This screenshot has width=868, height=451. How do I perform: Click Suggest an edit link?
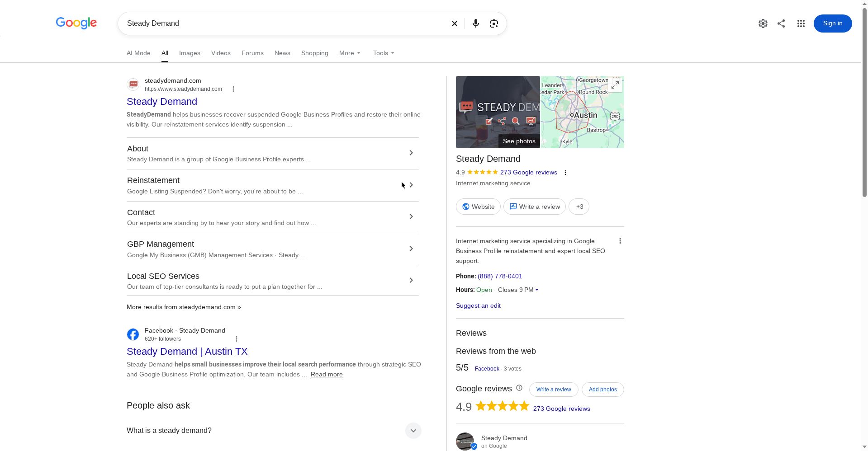[x=478, y=306]
